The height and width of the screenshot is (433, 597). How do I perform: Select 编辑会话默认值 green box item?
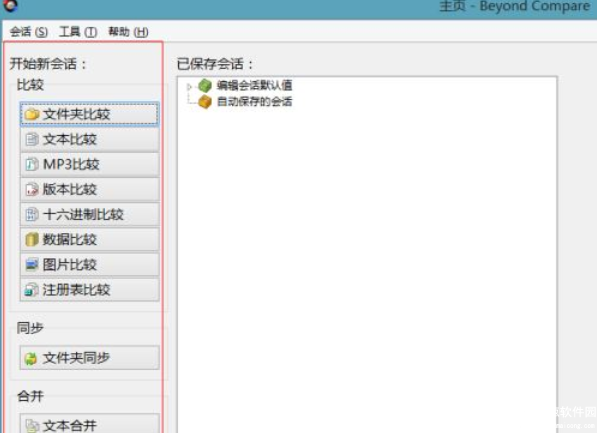(x=205, y=85)
